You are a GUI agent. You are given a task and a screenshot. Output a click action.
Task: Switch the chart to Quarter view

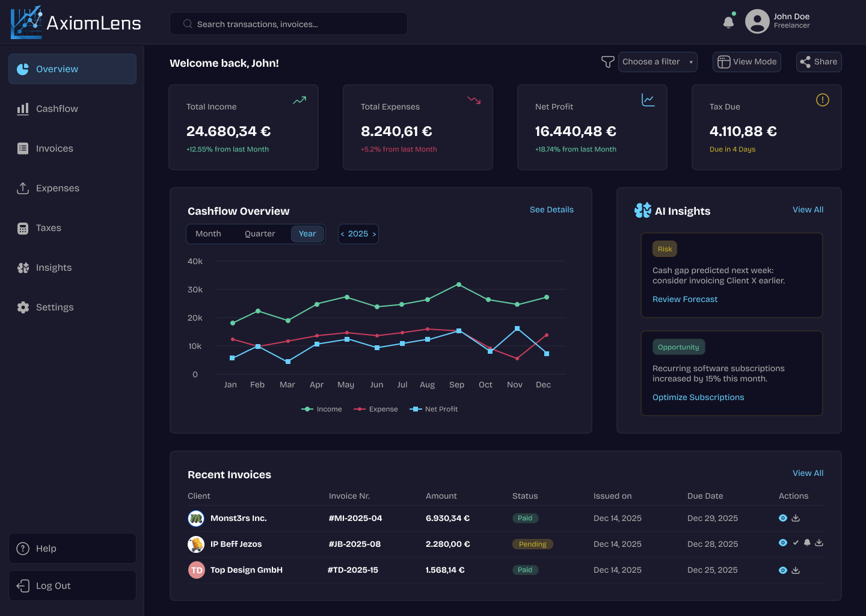[260, 233]
